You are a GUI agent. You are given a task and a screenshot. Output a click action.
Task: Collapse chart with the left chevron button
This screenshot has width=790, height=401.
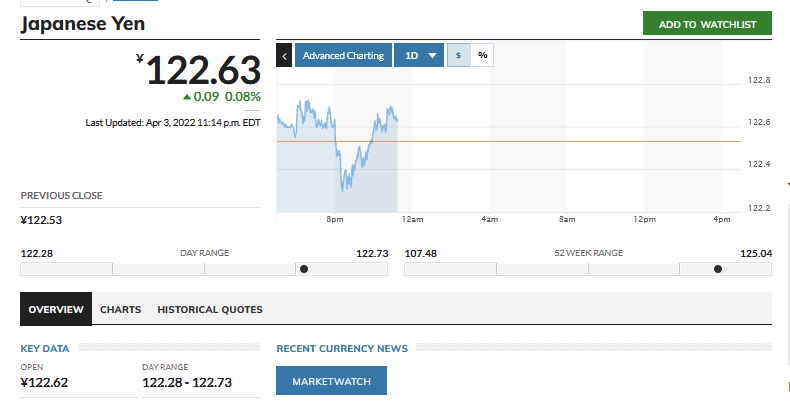[284, 55]
